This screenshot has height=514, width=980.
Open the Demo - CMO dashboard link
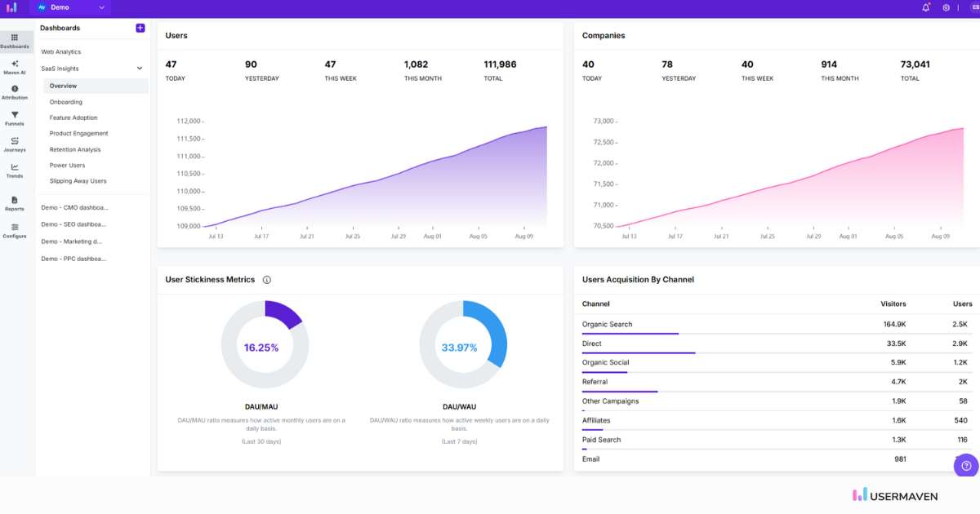(x=74, y=207)
